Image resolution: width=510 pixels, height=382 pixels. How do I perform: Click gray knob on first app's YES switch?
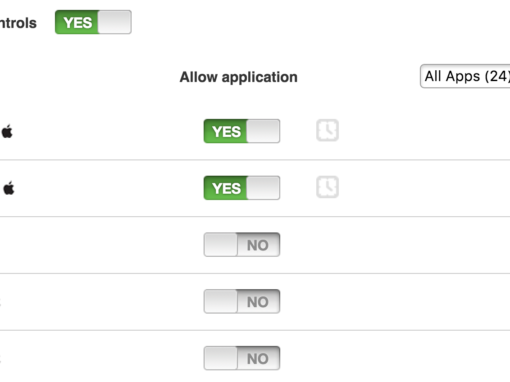(263, 131)
